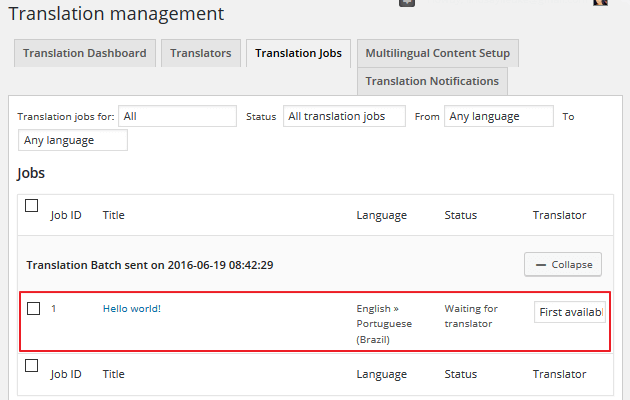630x400 pixels.
Task: Open 'First available' translator dropdown
Action: [x=570, y=312]
